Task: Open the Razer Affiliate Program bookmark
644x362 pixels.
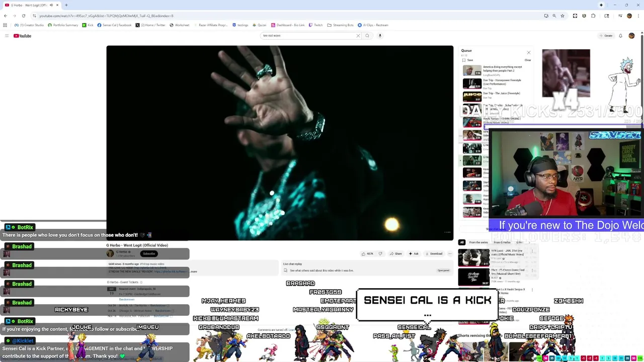Action: 211,25
